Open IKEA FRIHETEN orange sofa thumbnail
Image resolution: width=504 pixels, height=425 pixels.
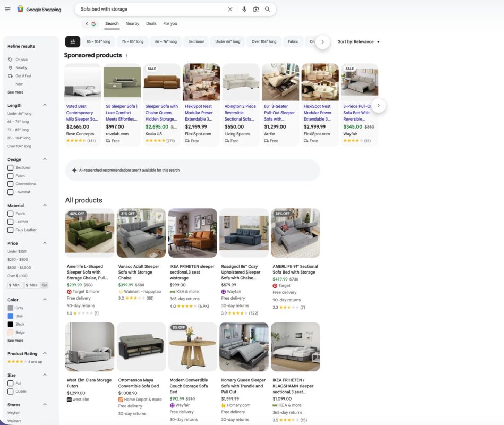[193, 233]
